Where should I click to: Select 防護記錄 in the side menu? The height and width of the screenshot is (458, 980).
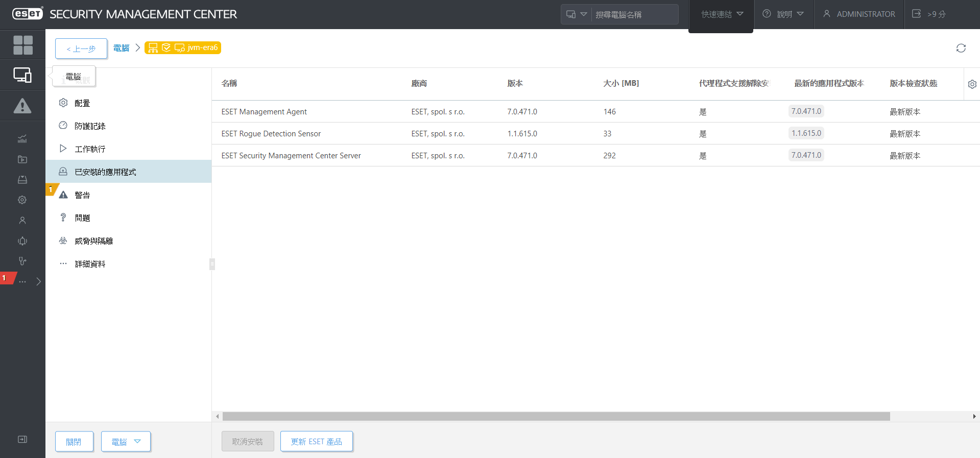point(128,126)
